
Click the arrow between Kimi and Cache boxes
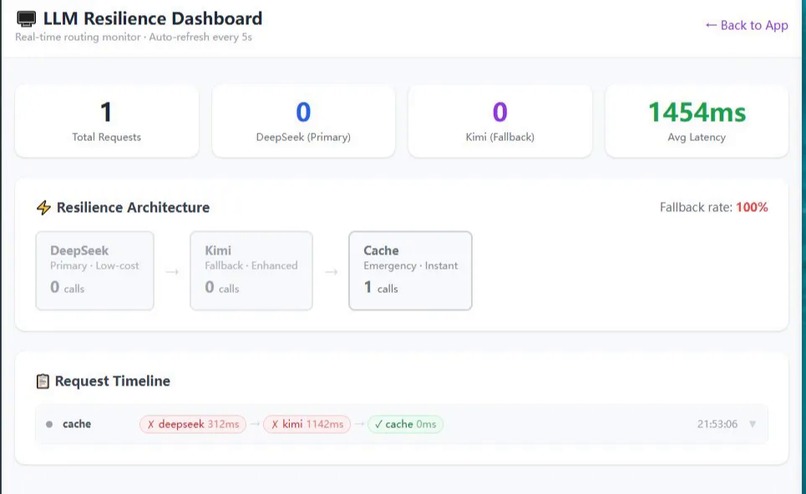pos(331,271)
